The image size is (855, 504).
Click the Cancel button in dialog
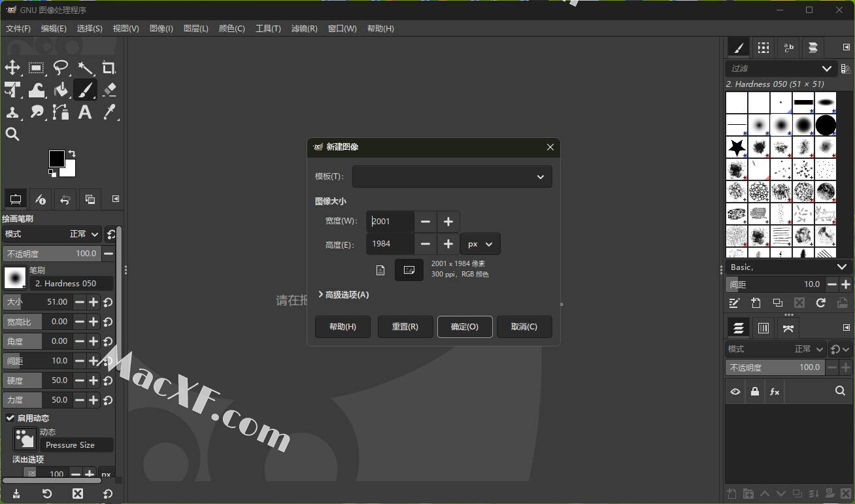(x=524, y=327)
